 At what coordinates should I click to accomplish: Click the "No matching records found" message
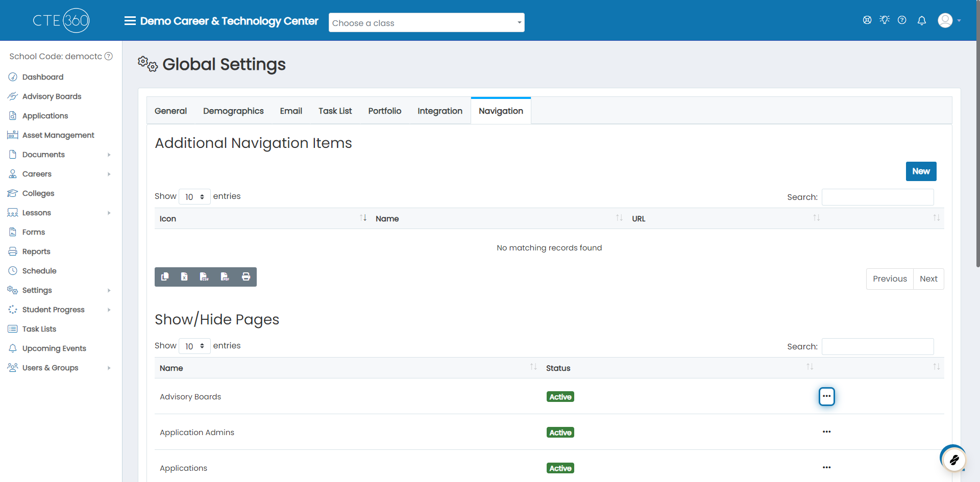click(x=549, y=248)
